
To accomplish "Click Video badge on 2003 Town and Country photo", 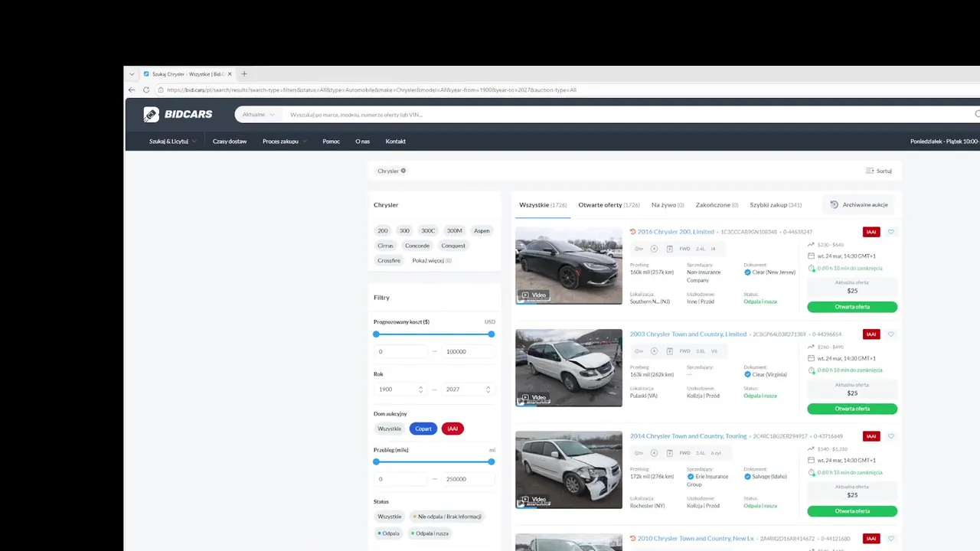I will click(x=534, y=397).
